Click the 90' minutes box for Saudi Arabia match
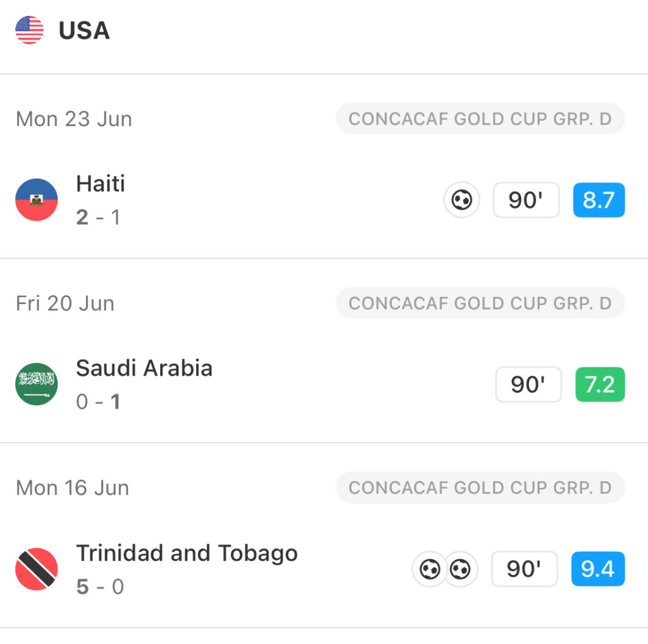 pos(528,384)
